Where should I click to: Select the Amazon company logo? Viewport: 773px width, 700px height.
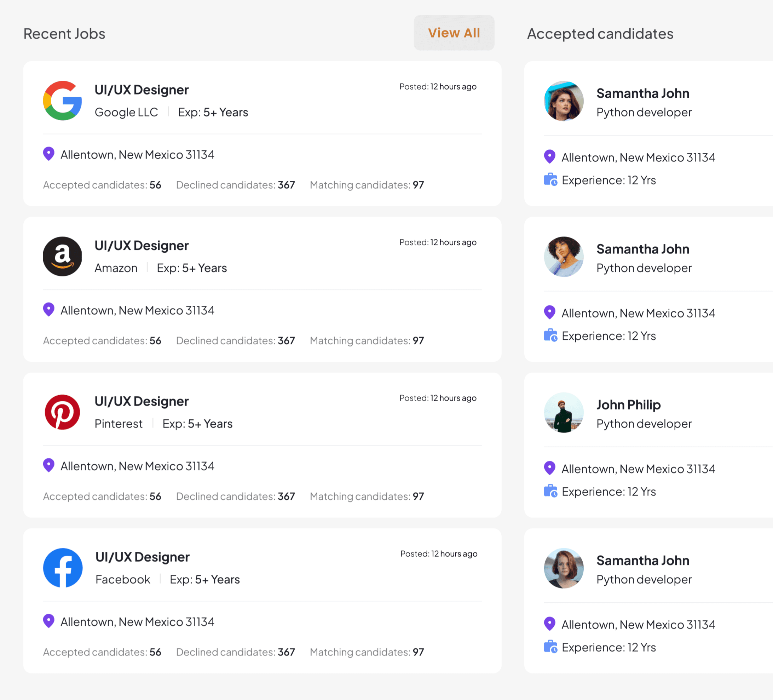coord(63,257)
